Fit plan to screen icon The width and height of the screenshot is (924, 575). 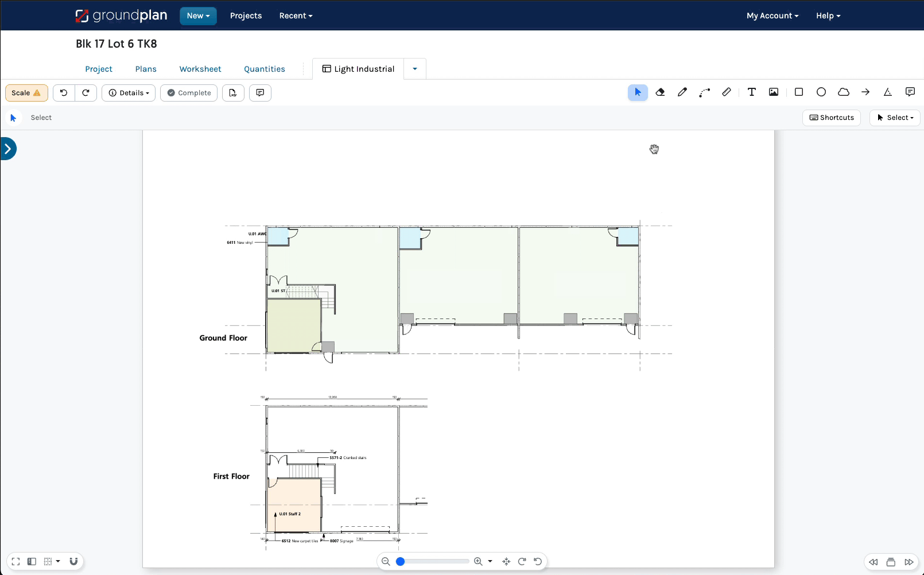[506, 562]
